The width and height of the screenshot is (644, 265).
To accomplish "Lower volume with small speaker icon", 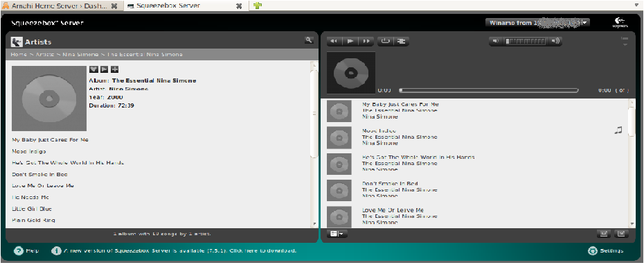I will click(x=496, y=41).
